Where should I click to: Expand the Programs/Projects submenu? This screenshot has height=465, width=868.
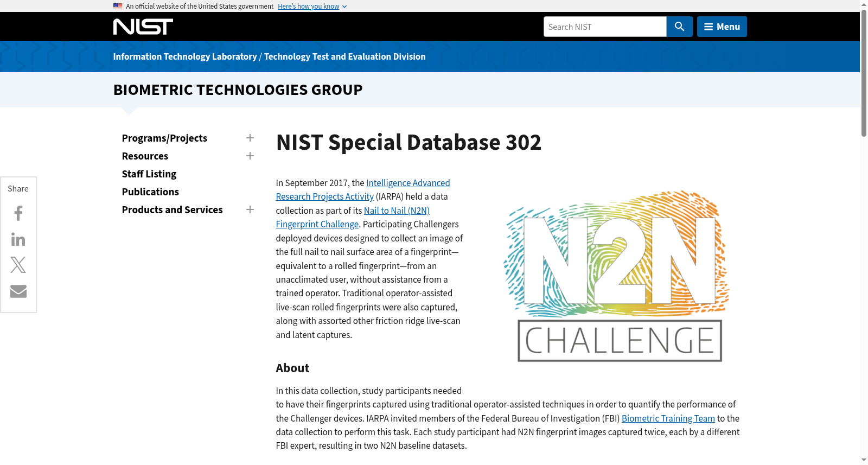tap(250, 138)
